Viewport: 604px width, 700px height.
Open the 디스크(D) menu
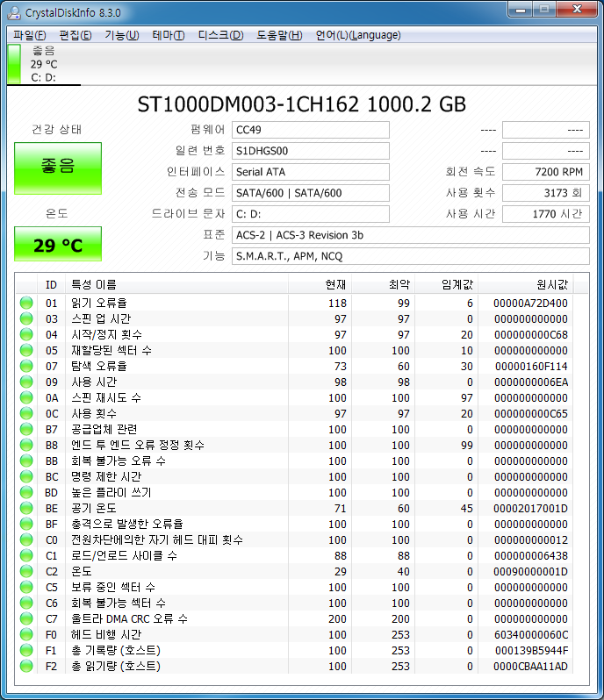220,35
